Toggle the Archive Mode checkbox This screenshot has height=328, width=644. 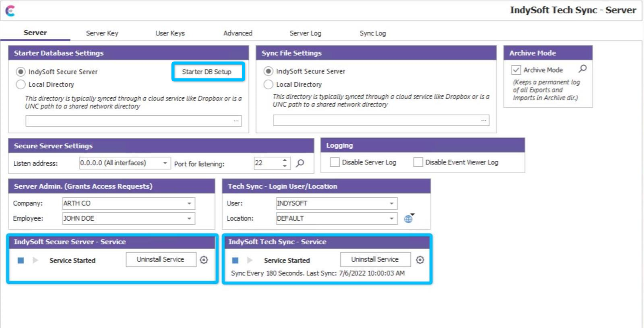tap(516, 70)
